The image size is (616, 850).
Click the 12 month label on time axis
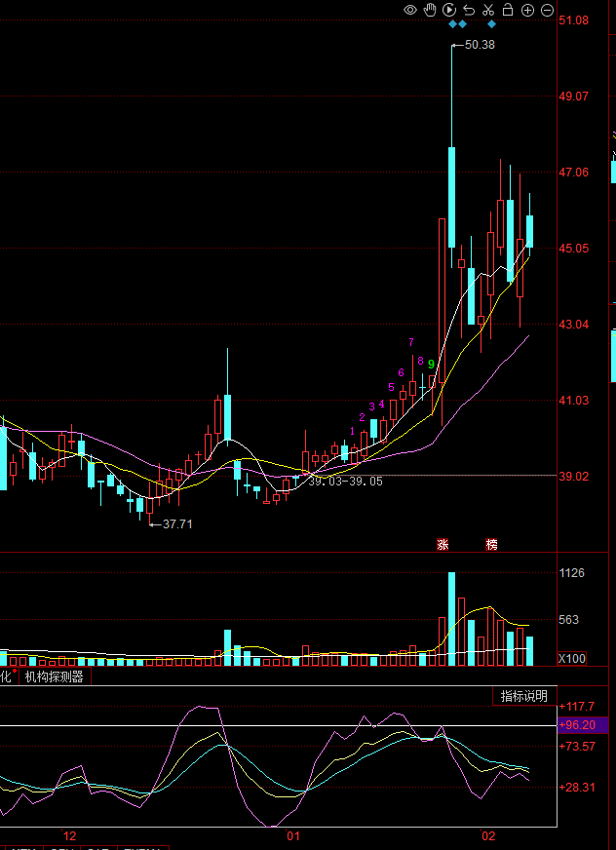(x=69, y=836)
